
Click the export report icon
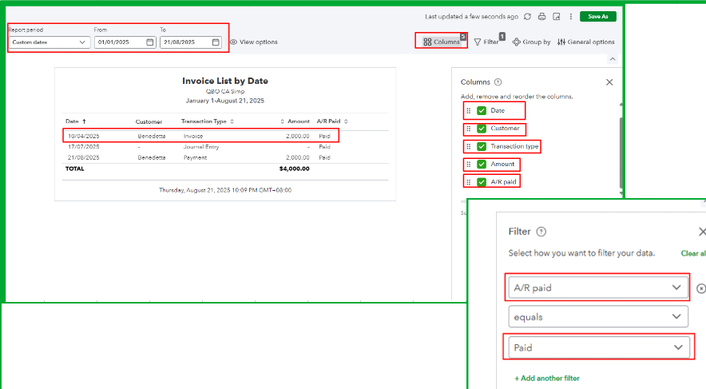point(557,17)
